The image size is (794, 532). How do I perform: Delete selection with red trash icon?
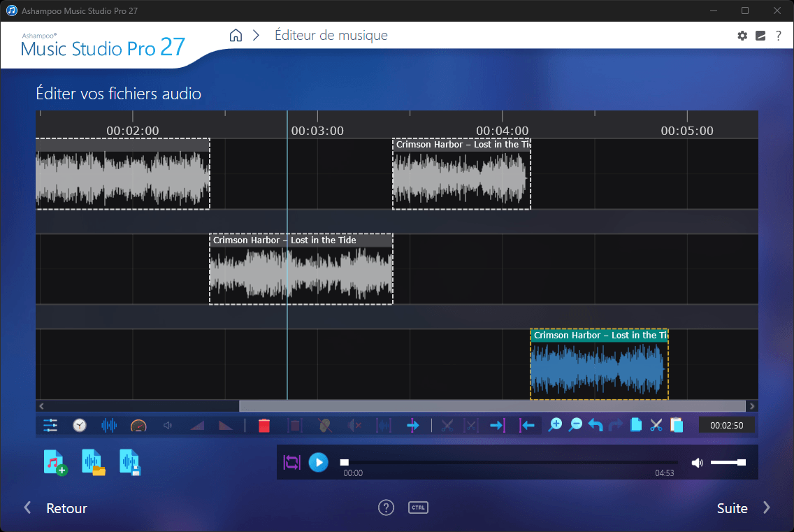264,425
